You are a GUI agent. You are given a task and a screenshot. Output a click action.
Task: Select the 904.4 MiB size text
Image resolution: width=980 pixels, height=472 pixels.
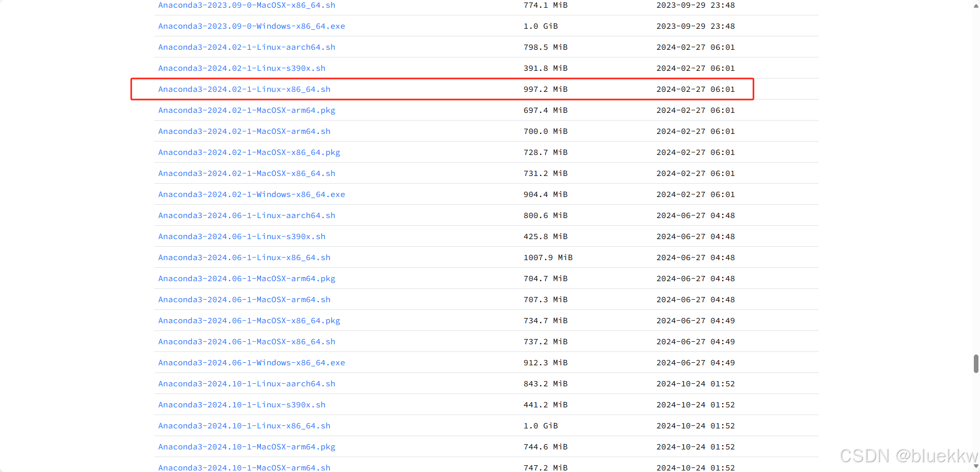(545, 194)
